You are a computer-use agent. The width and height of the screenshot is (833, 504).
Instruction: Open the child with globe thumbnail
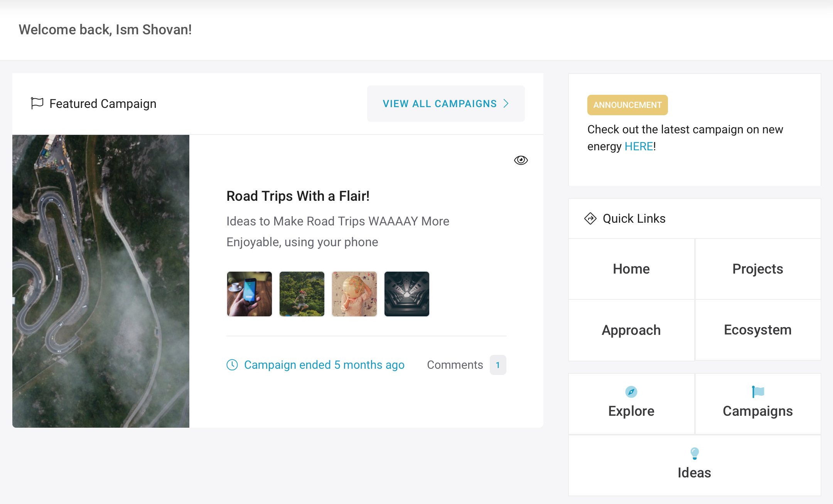click(x=354, y=294)
